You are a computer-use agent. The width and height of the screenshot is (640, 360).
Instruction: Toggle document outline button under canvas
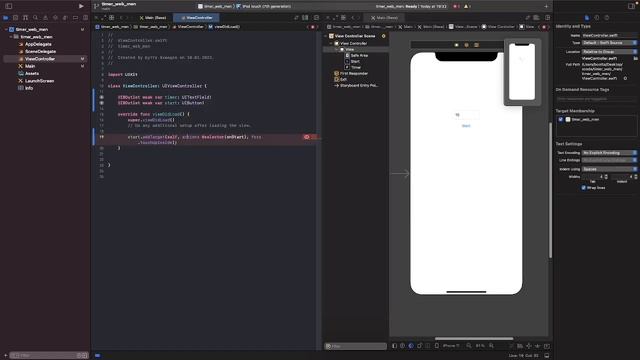pos(394,346)
